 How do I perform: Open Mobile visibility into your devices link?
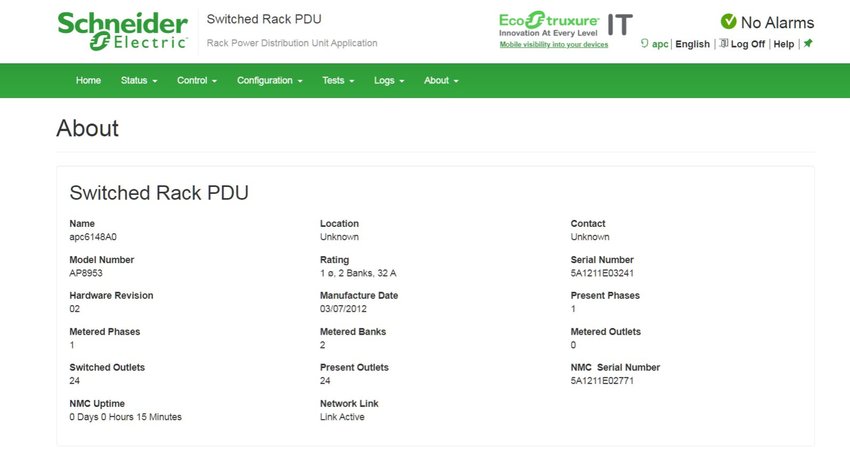click(x=553, y=44)
